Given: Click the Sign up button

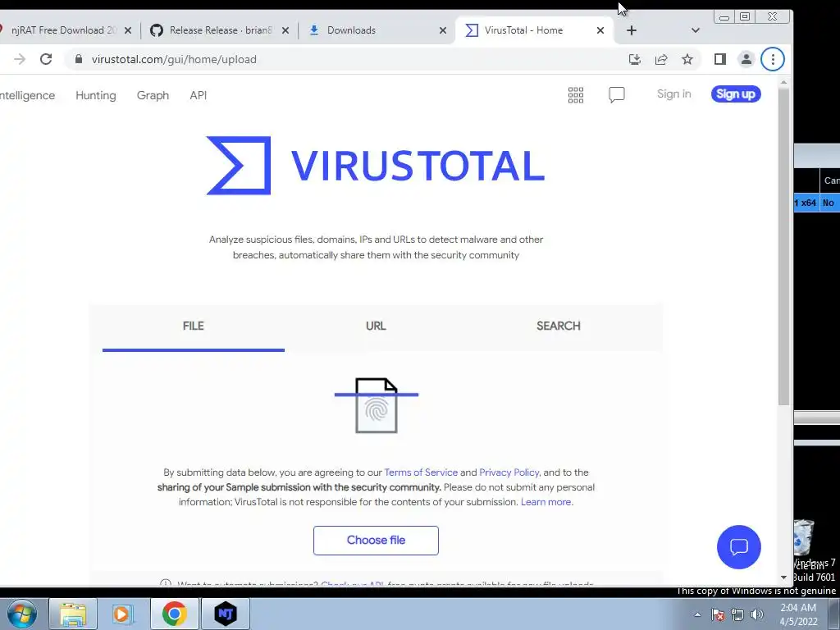Looking at the screenshot, I should (736, 94).
